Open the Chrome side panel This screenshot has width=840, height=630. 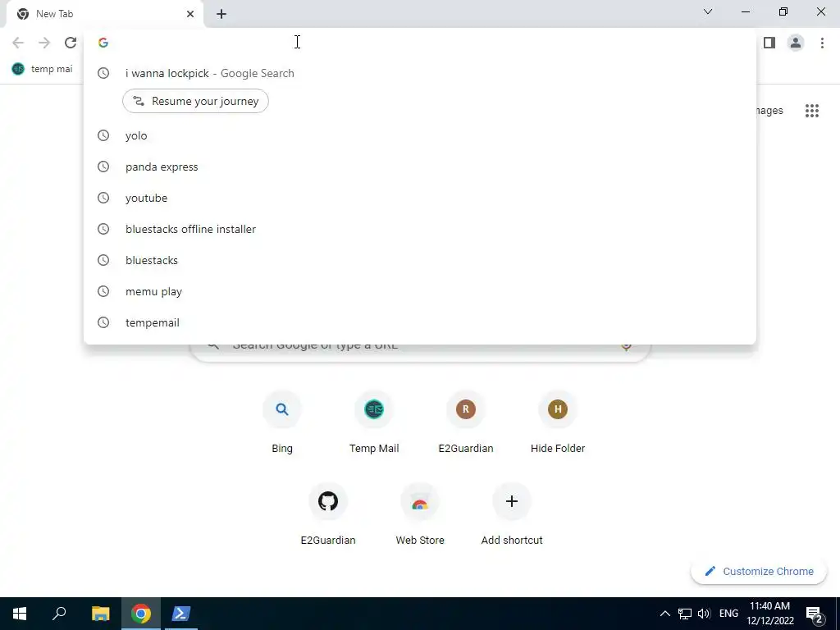click(x=769, y=43)
